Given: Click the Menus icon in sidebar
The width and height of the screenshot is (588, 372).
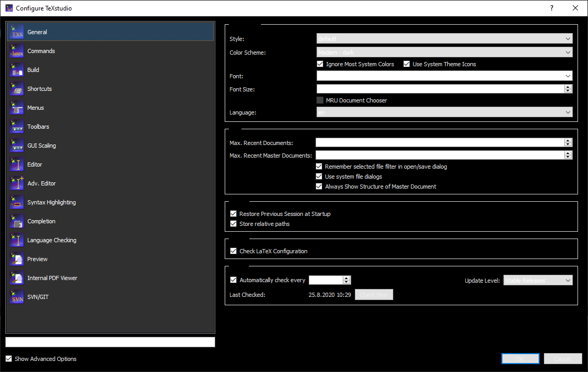Looking at the screenshot, I should [17, 108].
